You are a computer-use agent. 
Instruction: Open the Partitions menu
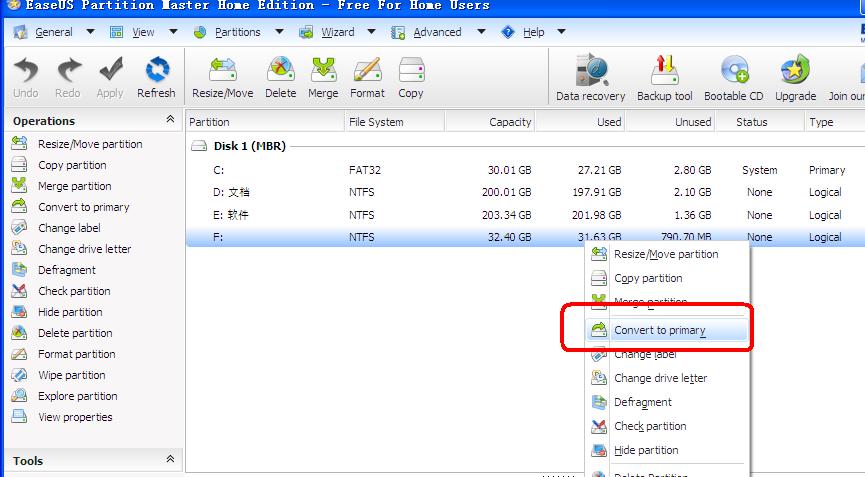tap(238, 32)
